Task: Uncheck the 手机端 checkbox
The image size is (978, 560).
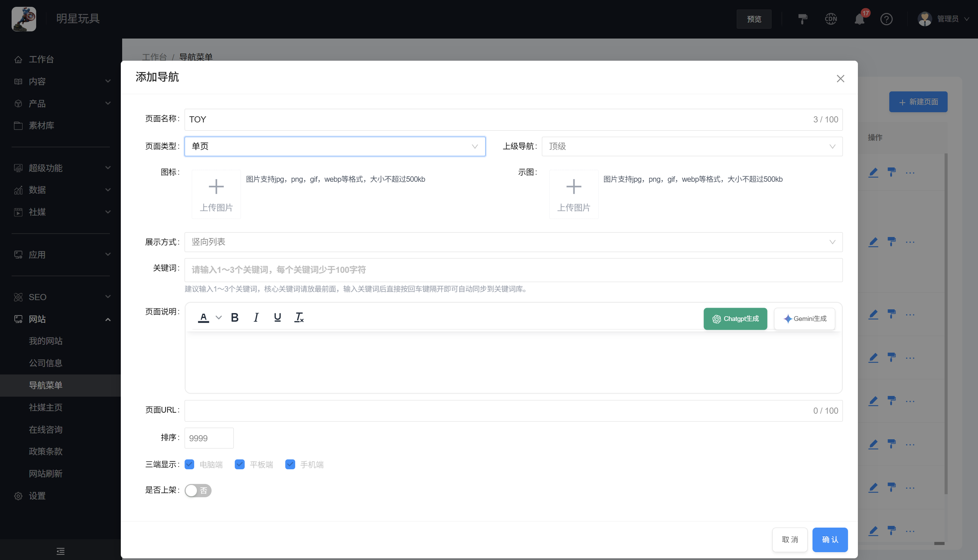Action: coord(290,465)
